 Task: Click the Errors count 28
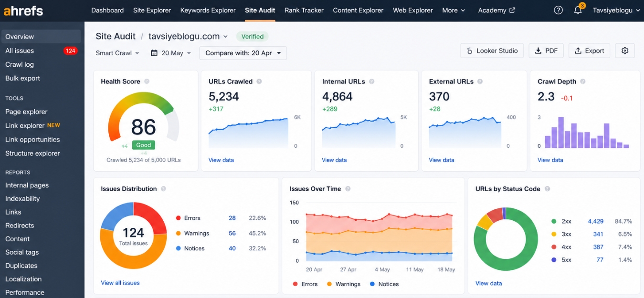(x=232, y=218)
